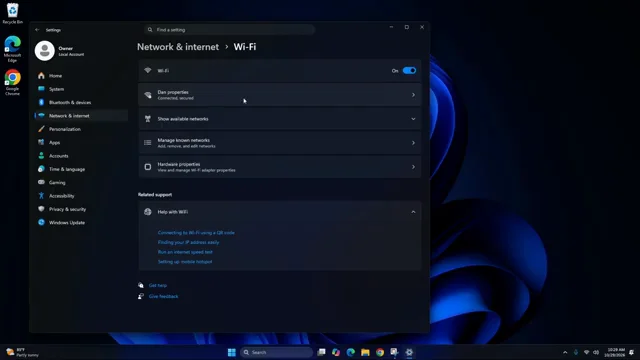Viewport: 640px width, 360px height.
Task: Open Dan properties network row
Action: tap(280, 95)
